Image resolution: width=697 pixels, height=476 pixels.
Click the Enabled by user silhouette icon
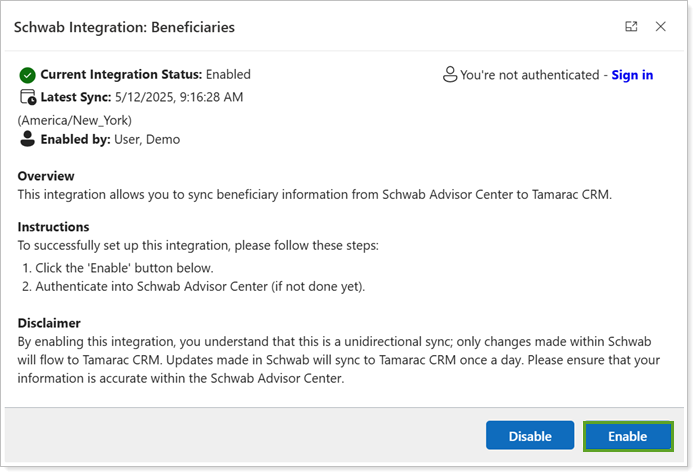tap(27, 140)
